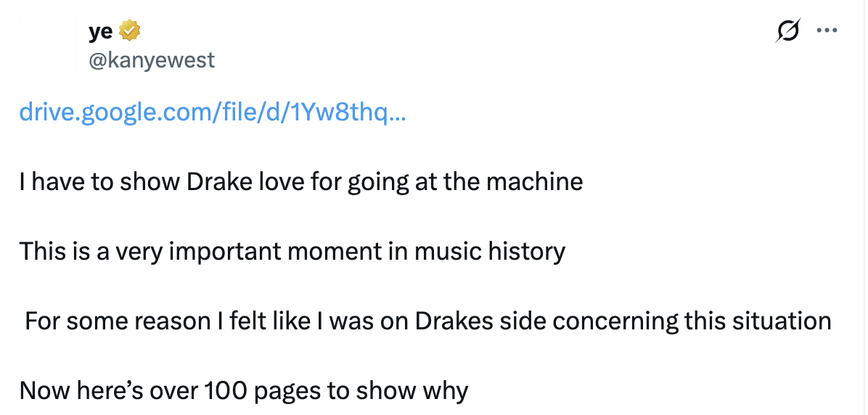Open the ye profile avatar
The width and height of the screenshot is (868, 415).
[x=48, y=45]
